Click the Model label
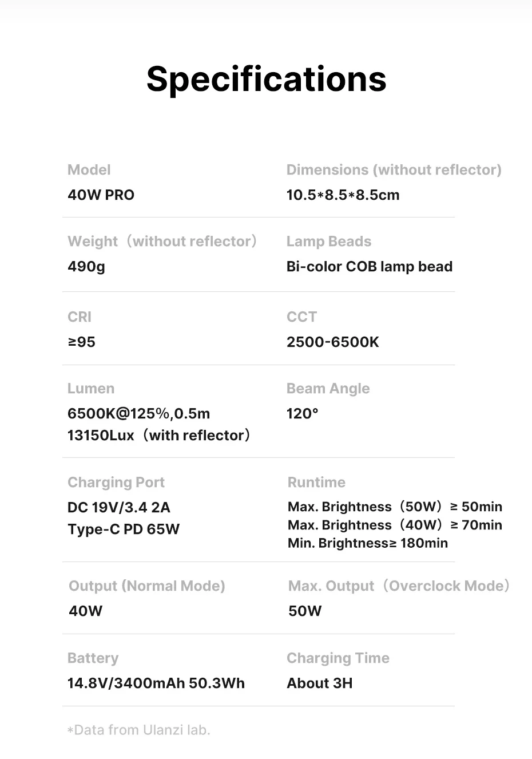Viewport: 532px width, 759px height. click(89, 170)
